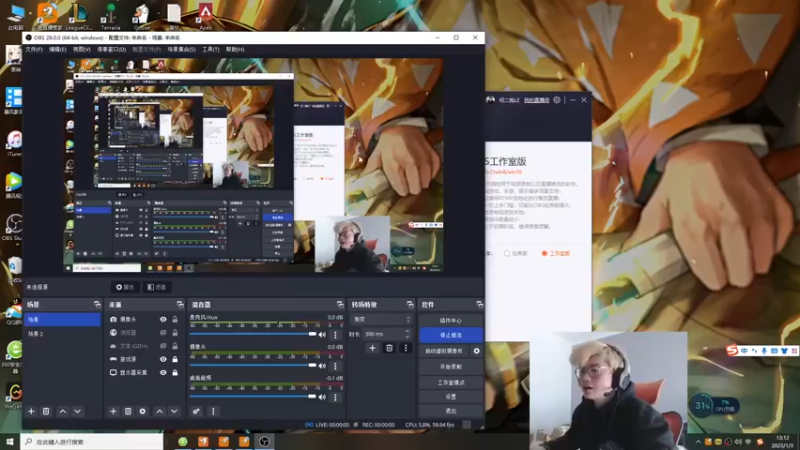800x450 pixels.
Task: Open source 属性 properties button above panels
Action: click(125, 287)
